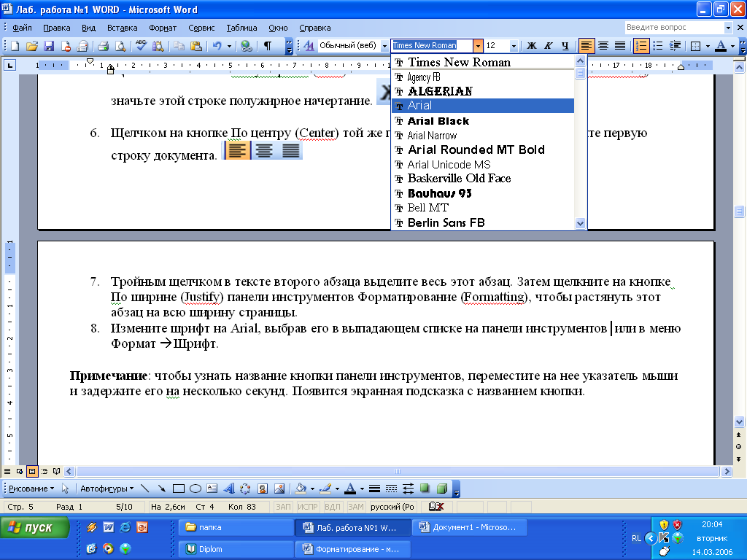Image resolution: width=747 pixels, height=560 pixels.
Task: Open the borders dropdown arrow
Action: [708, 46]
